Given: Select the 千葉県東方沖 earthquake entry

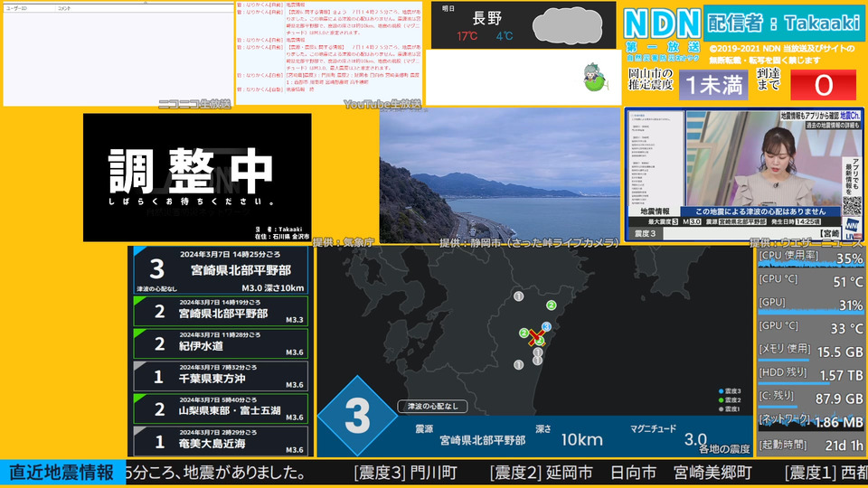Looking at the screenshot, I should [221, 376].
